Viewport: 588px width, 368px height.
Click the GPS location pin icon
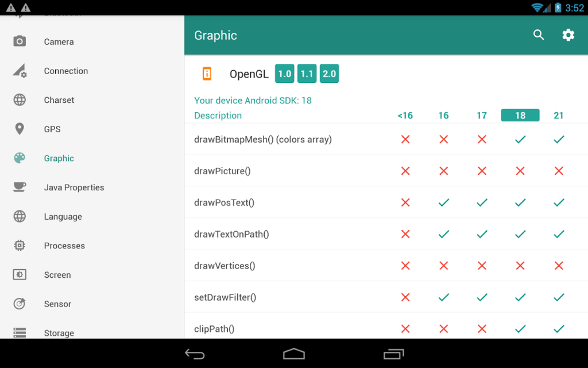click(20, 129)
